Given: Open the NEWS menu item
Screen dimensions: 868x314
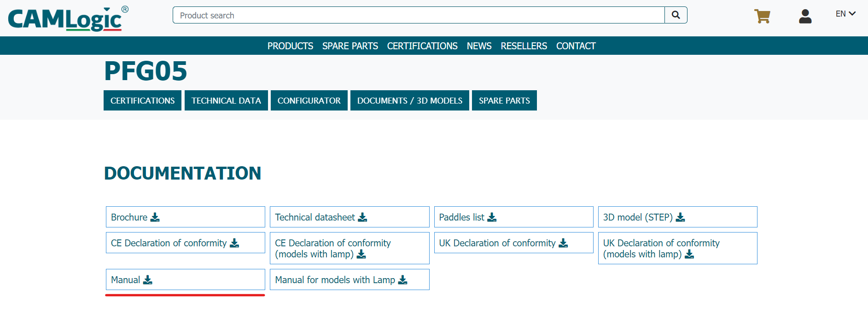Looking at the screenshot, I should pyautogui.click(x=479, y=46).
